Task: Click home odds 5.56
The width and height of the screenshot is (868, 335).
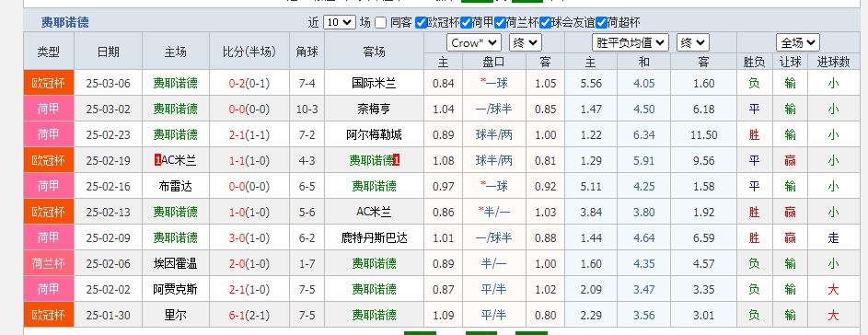Action: point(591,84)
